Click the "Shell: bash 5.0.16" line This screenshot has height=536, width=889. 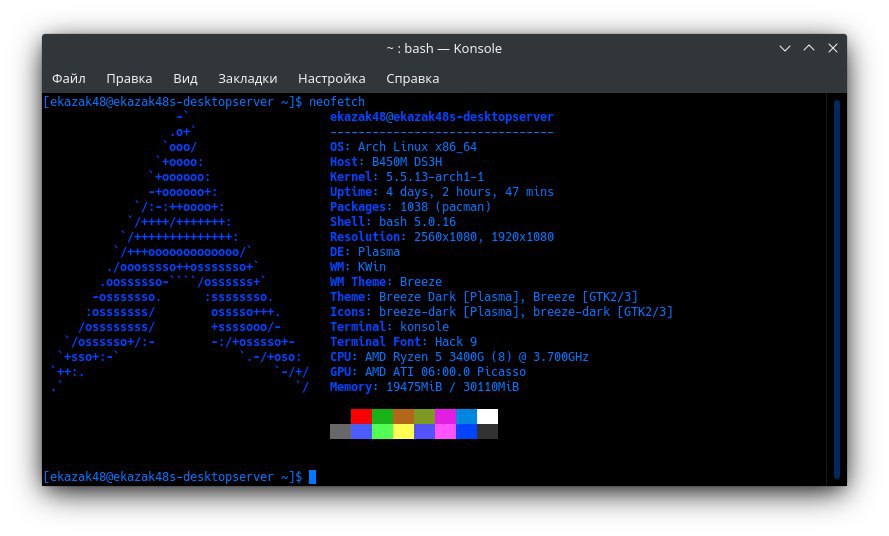pyautogui.click(x=393, y=222)
